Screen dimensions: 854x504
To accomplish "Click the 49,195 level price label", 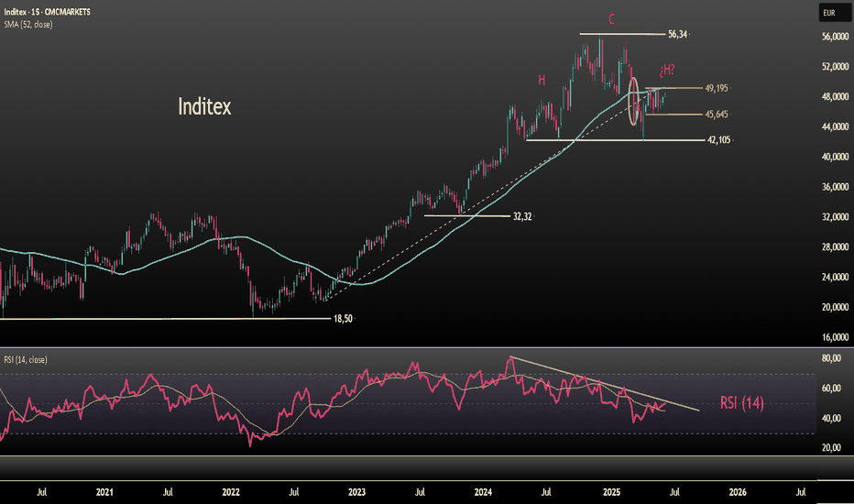I will click(717, 88).
